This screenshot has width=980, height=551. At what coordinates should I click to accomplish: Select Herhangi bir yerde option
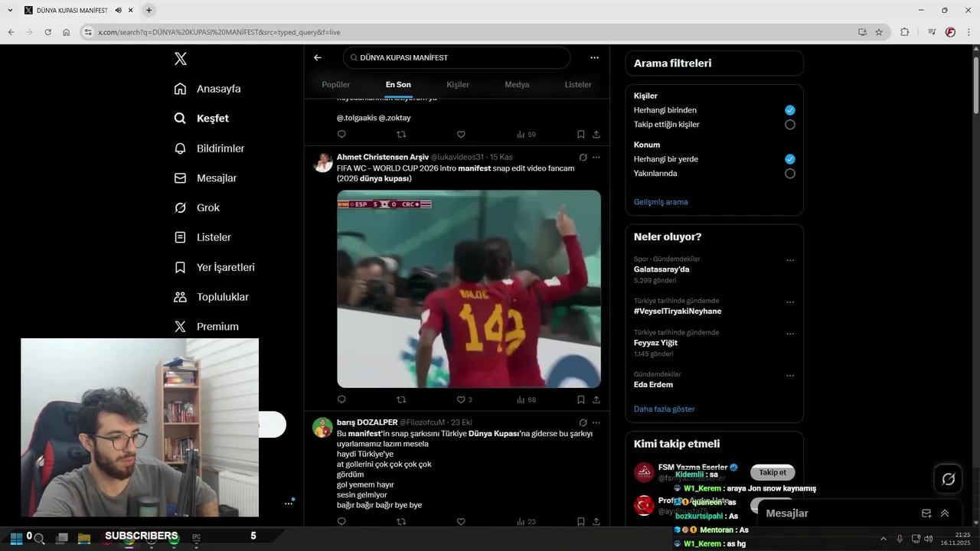(x=790, y=159)
